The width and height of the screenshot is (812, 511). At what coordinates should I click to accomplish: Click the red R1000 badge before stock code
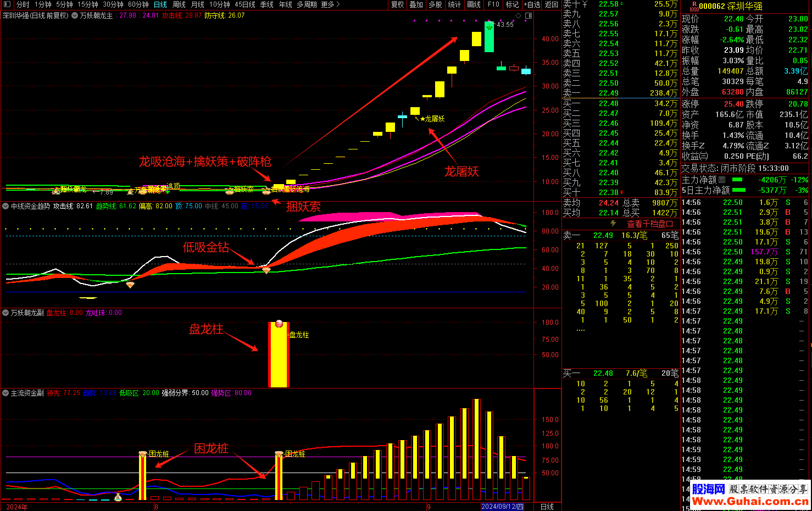click(x=693, y=7)
